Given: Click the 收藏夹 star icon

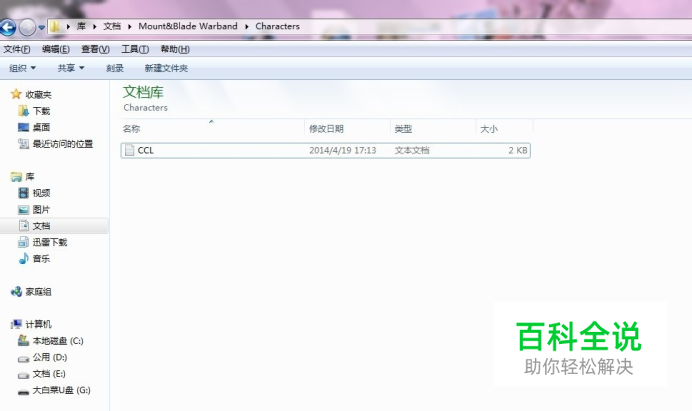Looking at the screenshot, I should point(16,94).
